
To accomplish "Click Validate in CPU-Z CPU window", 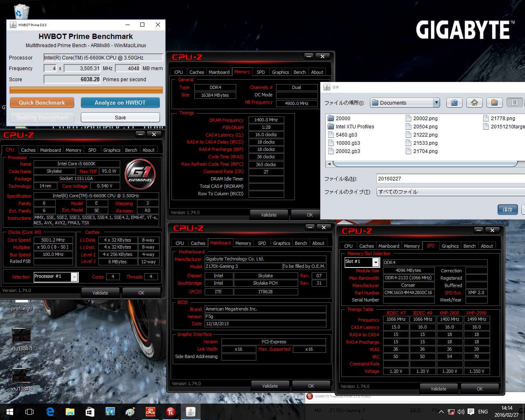I will [x=100, y=293].
